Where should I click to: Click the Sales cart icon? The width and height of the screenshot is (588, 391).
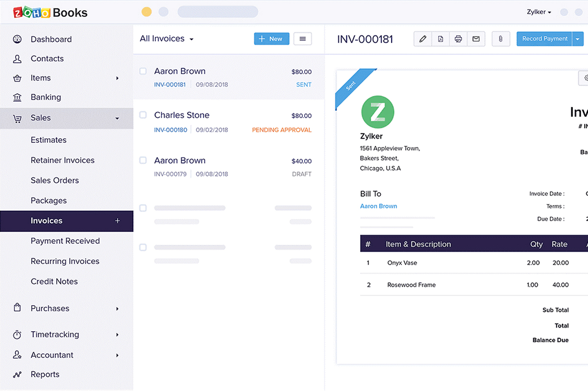[17, 118]
